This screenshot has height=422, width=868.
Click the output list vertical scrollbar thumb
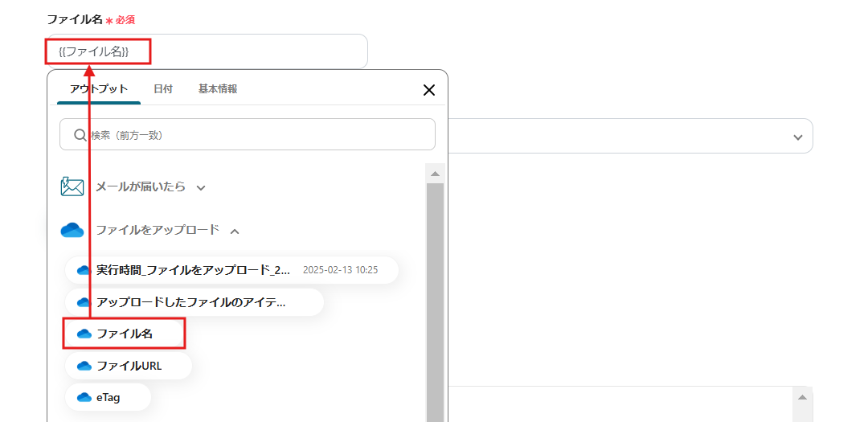coord(435,302)
